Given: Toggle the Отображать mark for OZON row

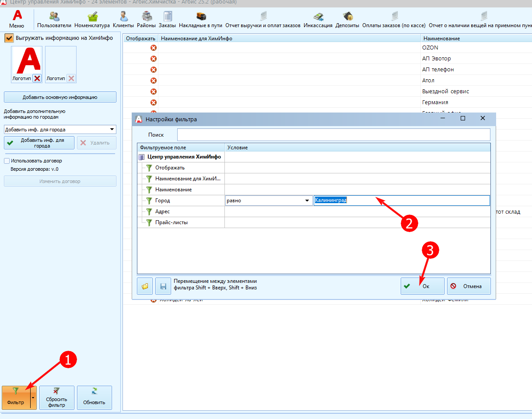Looking at the screenshot, I should coord(154,48).
